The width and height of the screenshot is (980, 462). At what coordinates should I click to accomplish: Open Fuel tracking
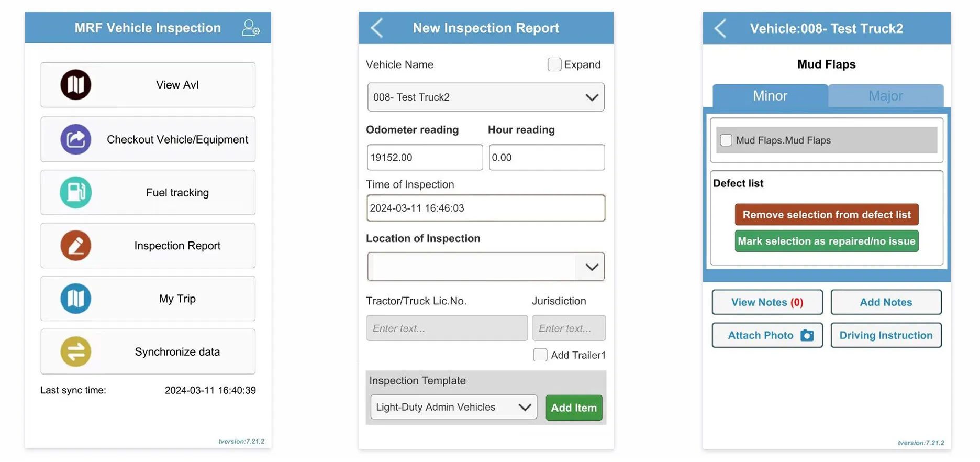pos(148,192)
